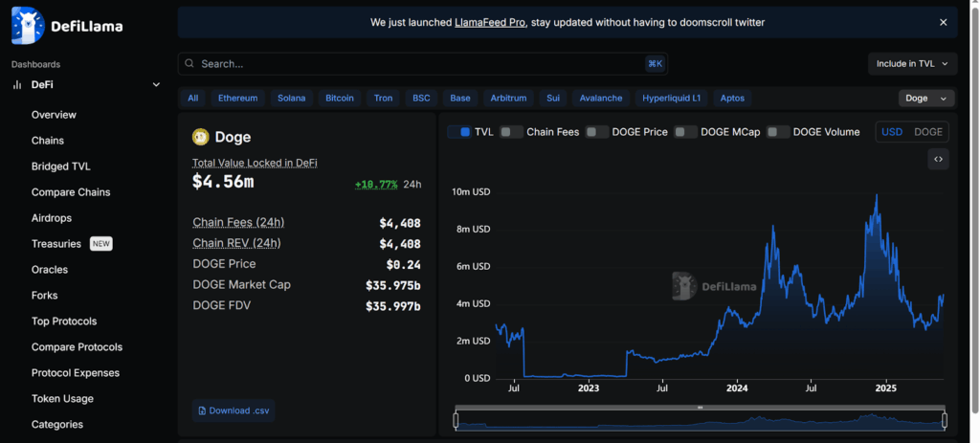
Task: Select the Bitcoin chain tab
Action: [340, 99]
